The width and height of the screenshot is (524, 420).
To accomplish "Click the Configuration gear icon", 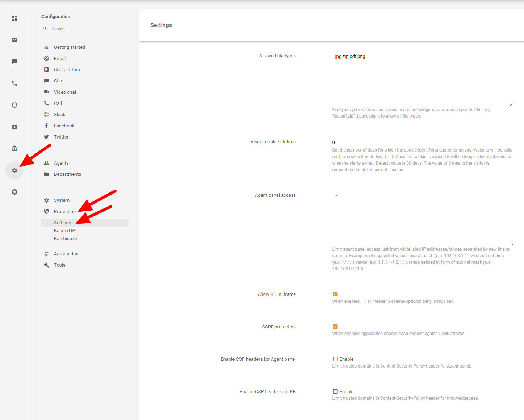I will (14, 170).
